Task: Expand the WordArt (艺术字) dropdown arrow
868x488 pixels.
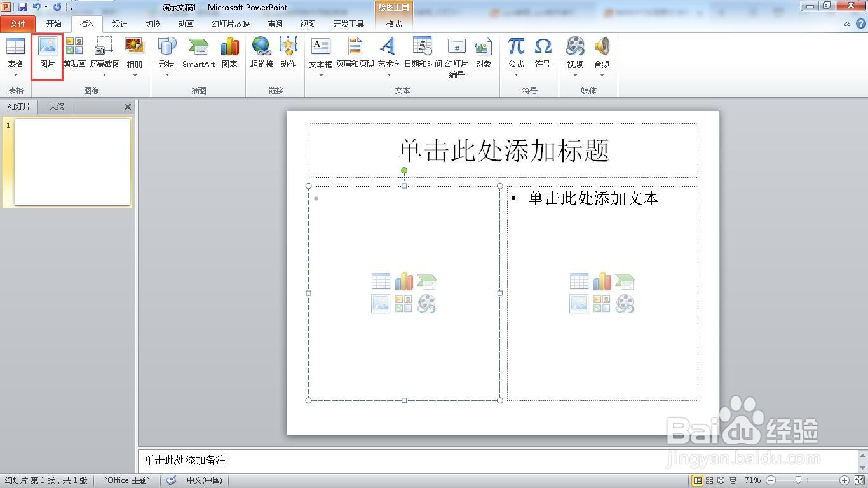Action: coord(389,75)
